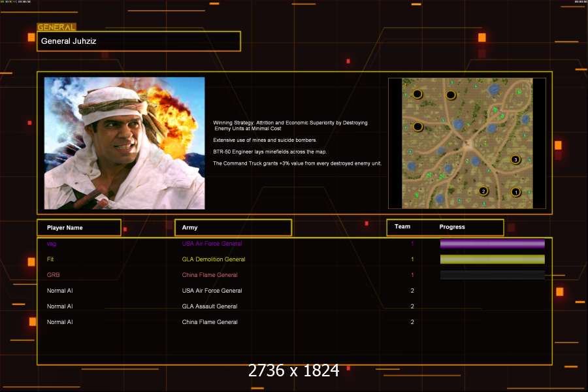
Task: Click the Player Name column header
Action: 79,228
